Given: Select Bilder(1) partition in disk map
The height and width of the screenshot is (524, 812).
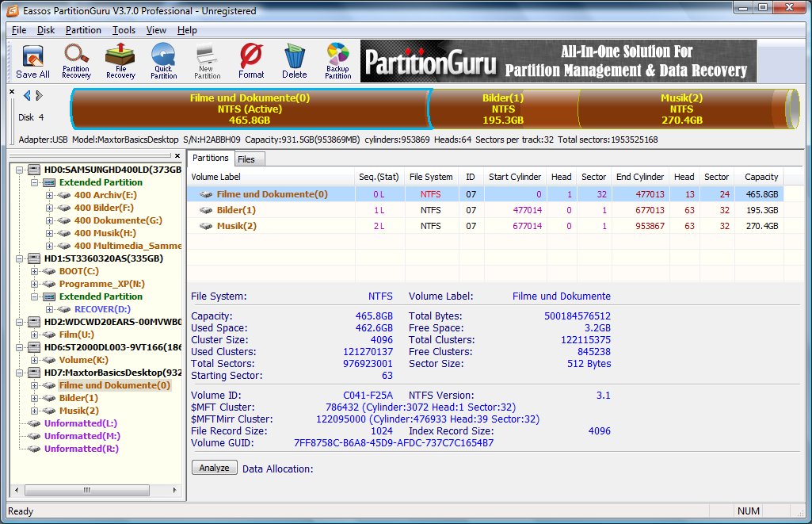Looking at the screenshot, I should 503,109.
